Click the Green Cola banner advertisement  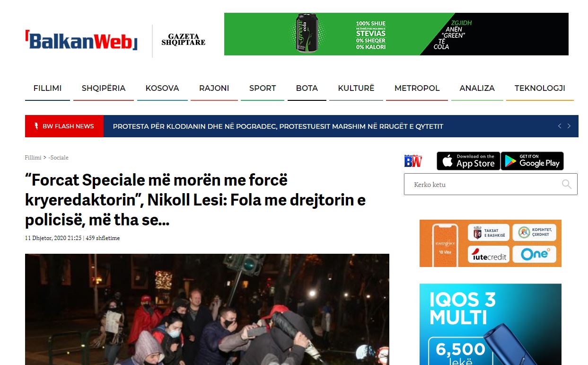(x=396, y=34)
